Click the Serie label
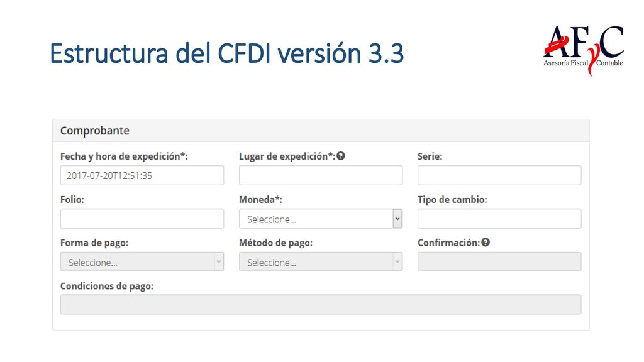The height and width of the screenshot is (362, 644). point(430,156)
